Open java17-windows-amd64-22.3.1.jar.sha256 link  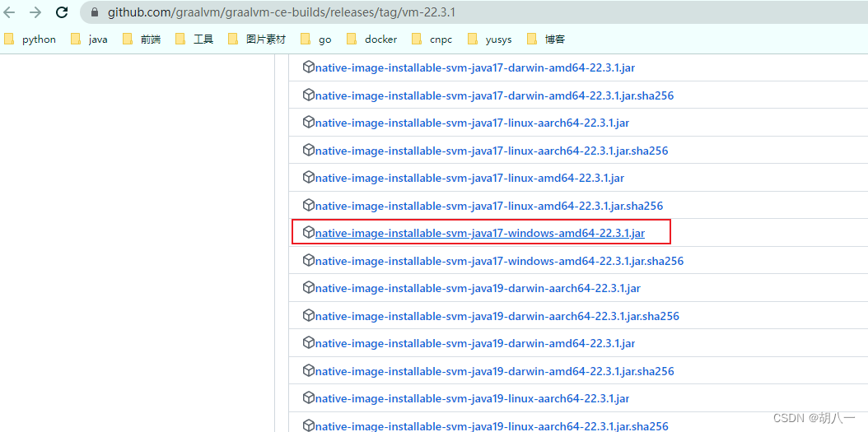(x=499, y=261)
